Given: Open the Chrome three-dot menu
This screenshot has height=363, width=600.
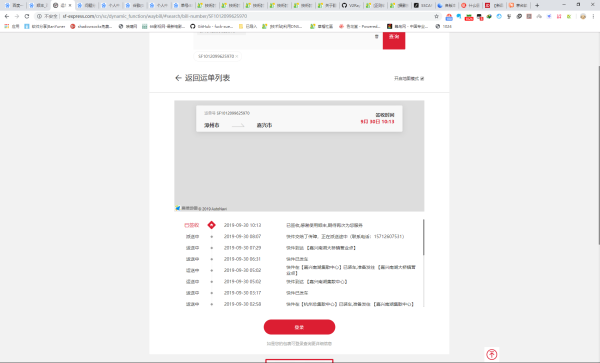Looking at the screenshot, I should point(593,16).
